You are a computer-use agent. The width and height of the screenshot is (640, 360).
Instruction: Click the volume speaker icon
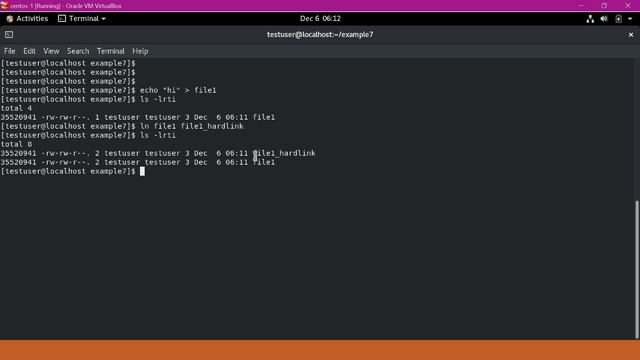(604, 19)
